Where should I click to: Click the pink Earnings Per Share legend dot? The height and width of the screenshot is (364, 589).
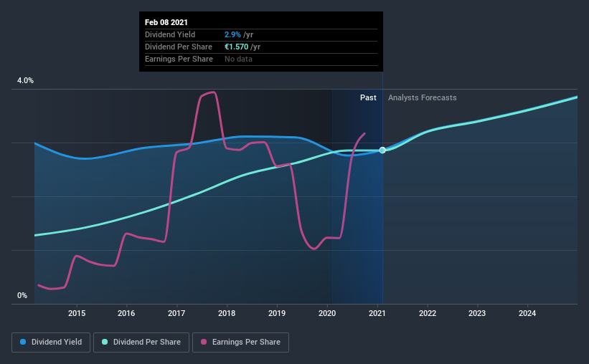pyautogui.click(x=204, y=342)
